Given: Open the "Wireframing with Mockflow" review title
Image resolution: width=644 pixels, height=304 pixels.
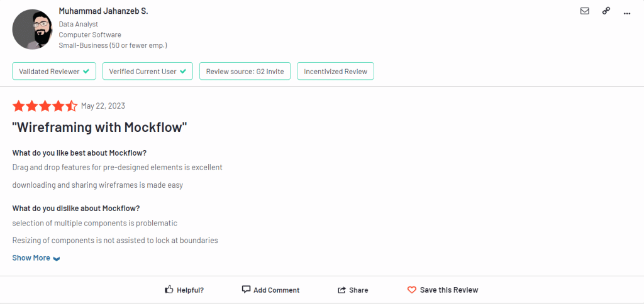Looking at the screenshot, I should [100, 128].
